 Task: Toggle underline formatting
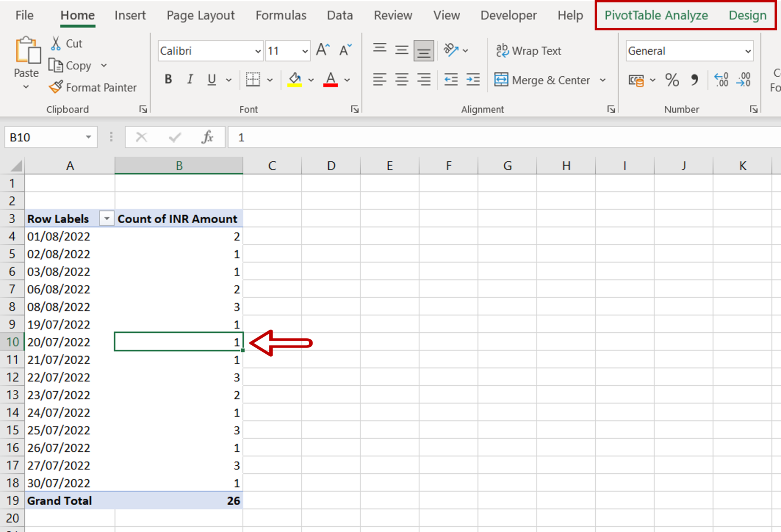point(211,79)
